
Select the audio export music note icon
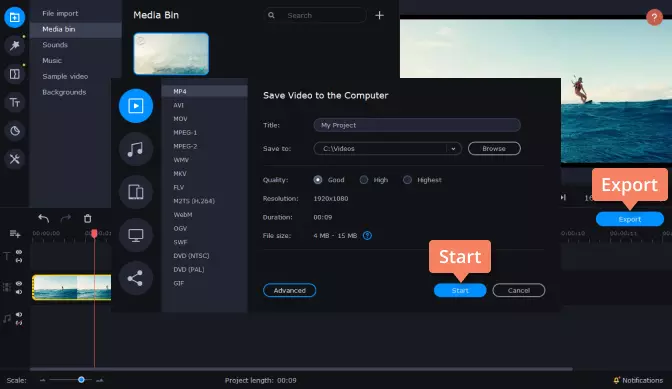pos(136,149)
